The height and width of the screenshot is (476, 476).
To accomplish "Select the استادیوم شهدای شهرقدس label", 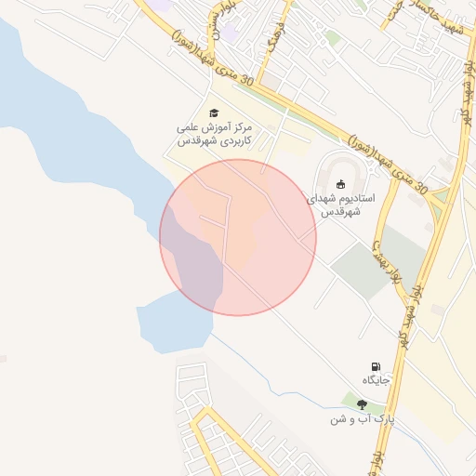I will click(340, 205).
